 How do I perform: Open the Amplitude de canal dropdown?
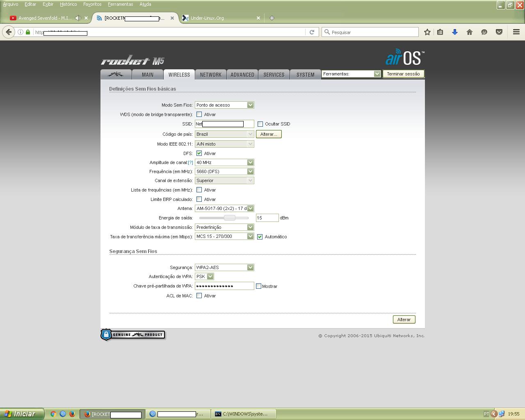224,162
